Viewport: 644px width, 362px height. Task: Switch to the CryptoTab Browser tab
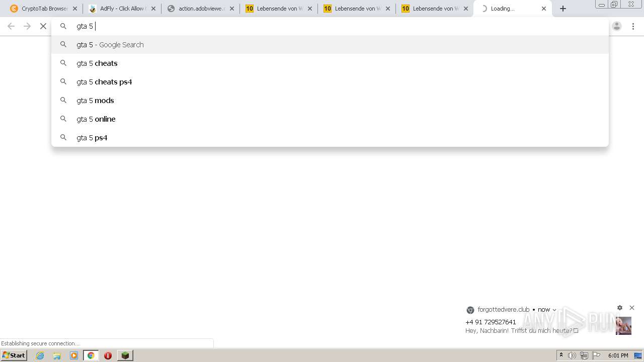point(44,9)
